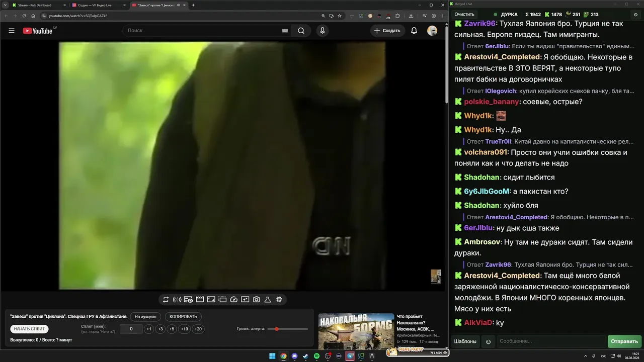644x362 pixels.
Task: Click username 6y6JlbGooM in chat
Action: pyautogui.click(x=487, y=192)
